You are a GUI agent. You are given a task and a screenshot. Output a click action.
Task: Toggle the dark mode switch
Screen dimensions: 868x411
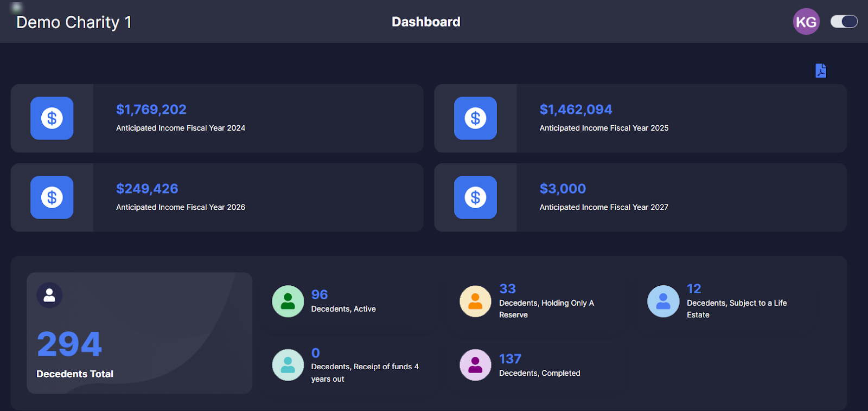tap(844, 22)
